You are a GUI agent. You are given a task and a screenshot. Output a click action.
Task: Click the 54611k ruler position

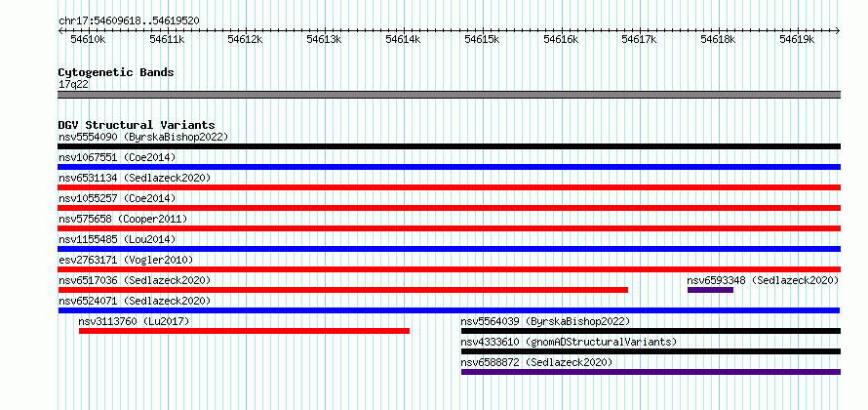pyautogui.click(x=167, y=39)
